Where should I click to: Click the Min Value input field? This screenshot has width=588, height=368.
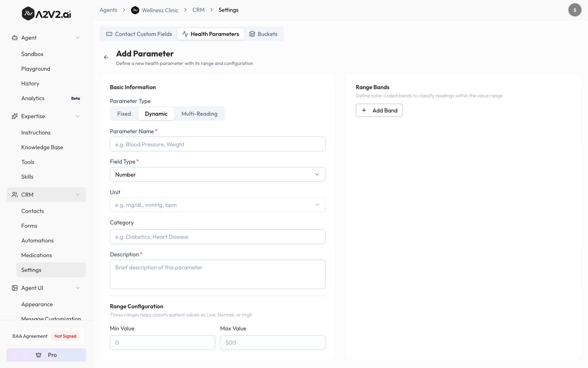tap(163, 343)
